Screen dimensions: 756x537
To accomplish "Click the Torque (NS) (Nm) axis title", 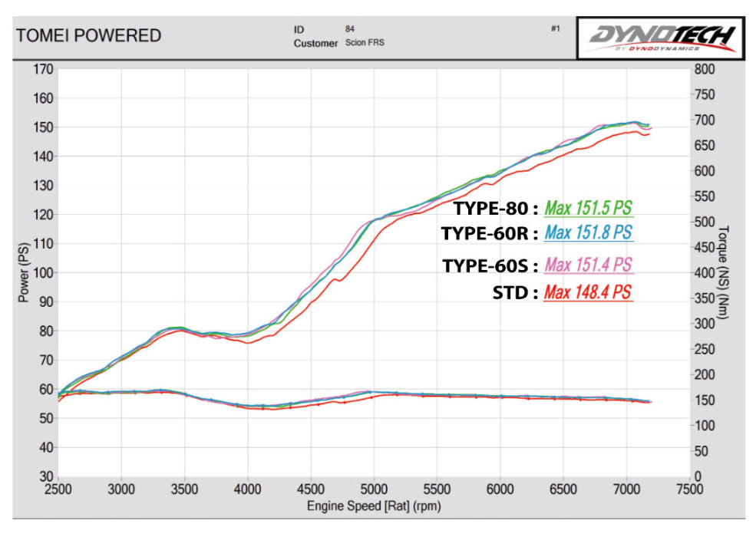I will point(724,272).
